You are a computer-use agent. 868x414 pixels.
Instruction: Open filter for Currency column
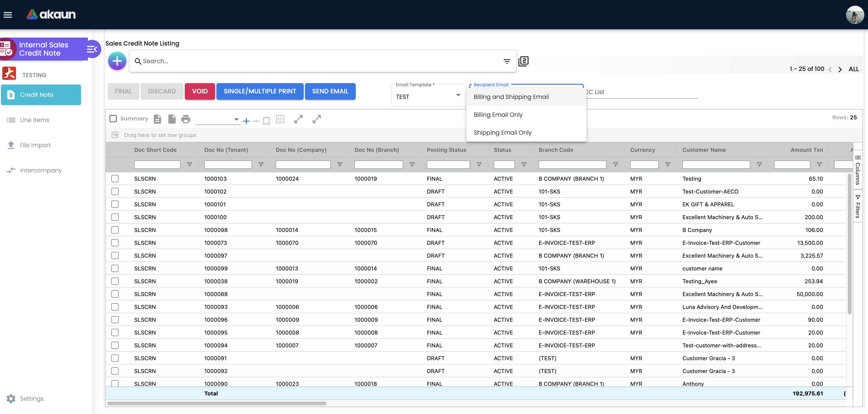pos(668,164)
